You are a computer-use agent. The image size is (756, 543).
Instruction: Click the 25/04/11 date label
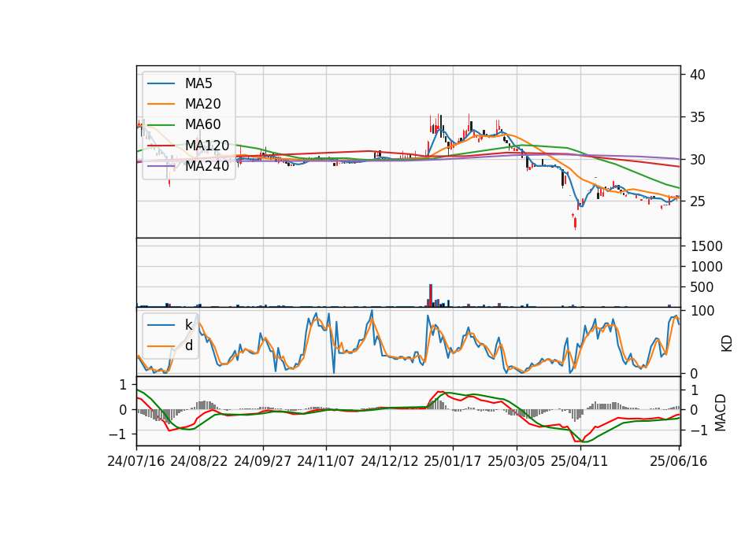click(x=580, y=461)
